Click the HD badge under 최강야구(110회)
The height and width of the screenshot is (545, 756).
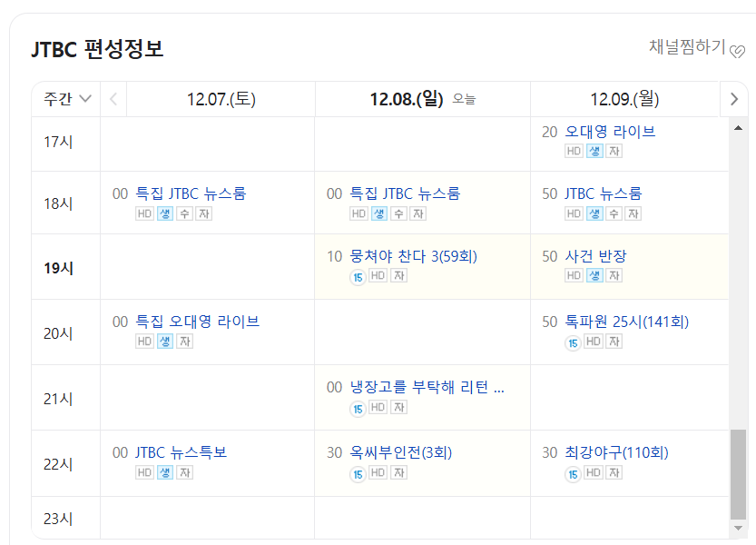(x=594, y=472)
